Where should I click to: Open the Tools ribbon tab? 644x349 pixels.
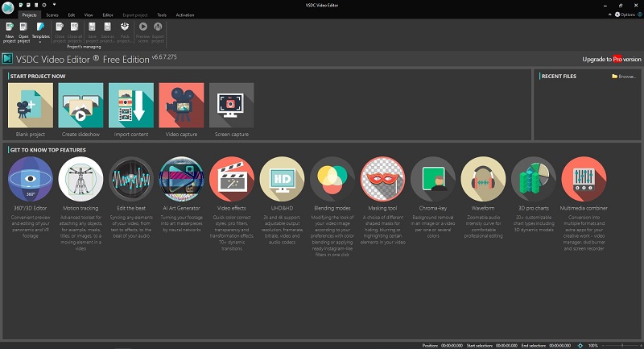click(x=162, y=15)
